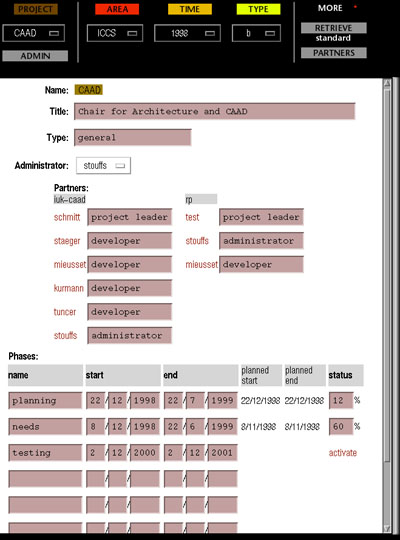The height and width of the screenshot is (540, 400).
Task: Edit staeger's developer role field
Action: pos(130,241)
